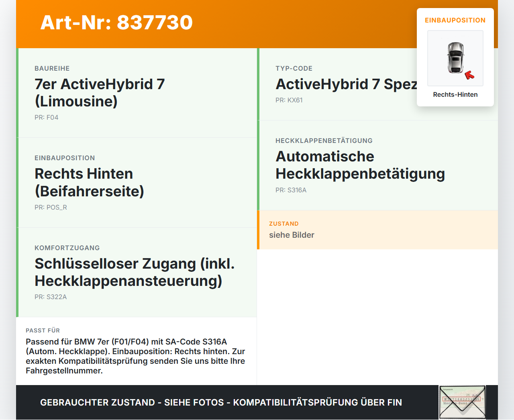Click the Rechts-Hinten caption
This screenshot has width=514, height=420.
(455, 94)
